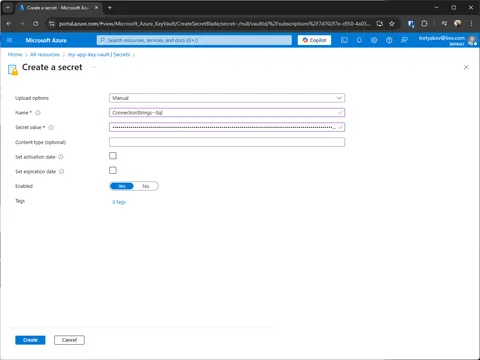
Task: Click the browser address bar URL
Action: (x=214, y=24)
